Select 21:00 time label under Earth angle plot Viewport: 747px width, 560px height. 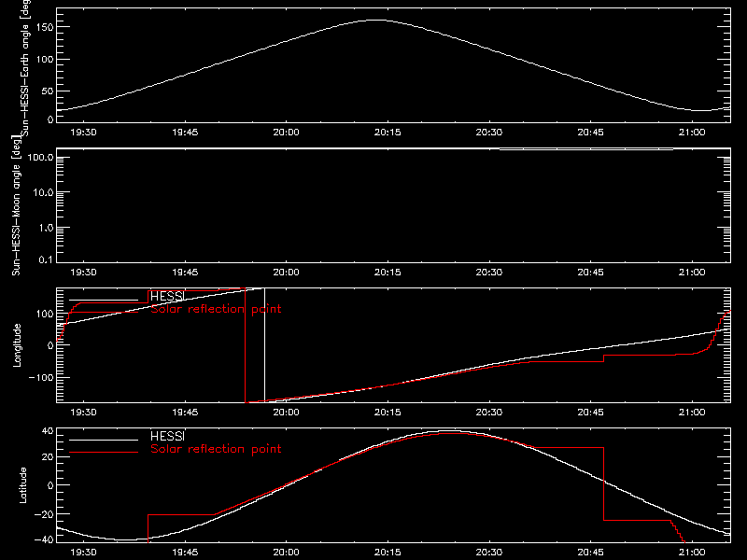(692, 132)
